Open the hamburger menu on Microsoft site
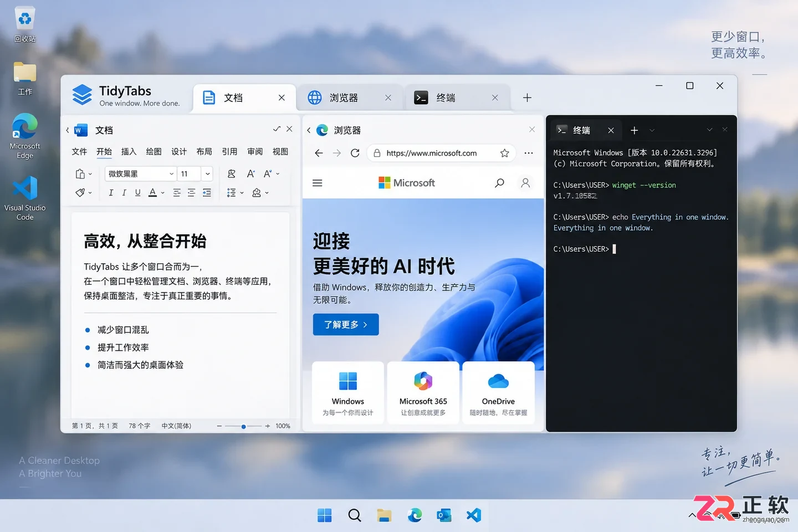 [x=318, y=183]
